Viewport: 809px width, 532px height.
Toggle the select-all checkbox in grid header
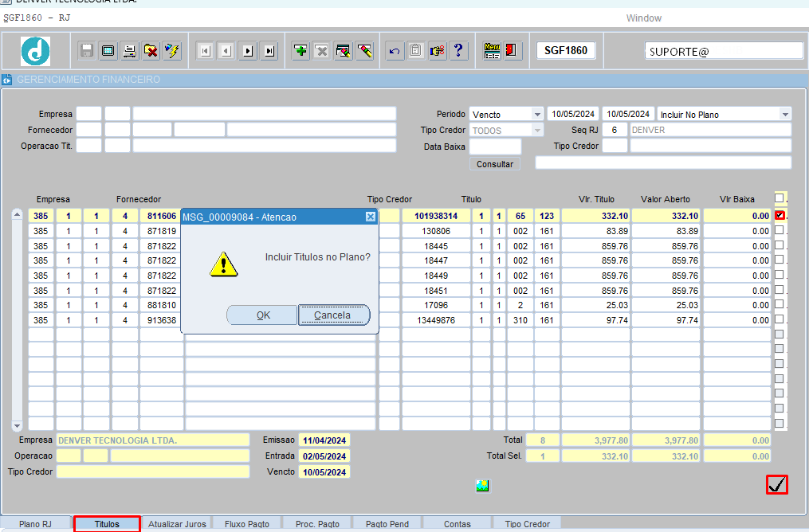pyautogui.click(x=780, y=198)
